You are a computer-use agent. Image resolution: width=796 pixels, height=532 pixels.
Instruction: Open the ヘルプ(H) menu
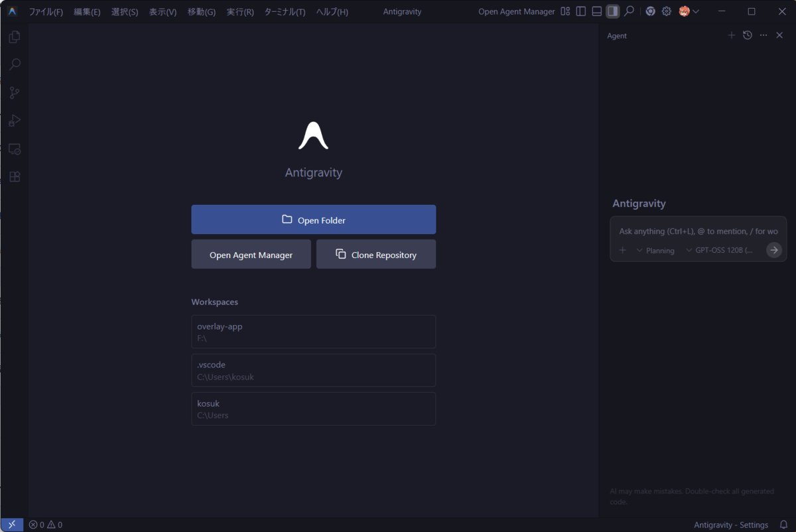point(332,12)
